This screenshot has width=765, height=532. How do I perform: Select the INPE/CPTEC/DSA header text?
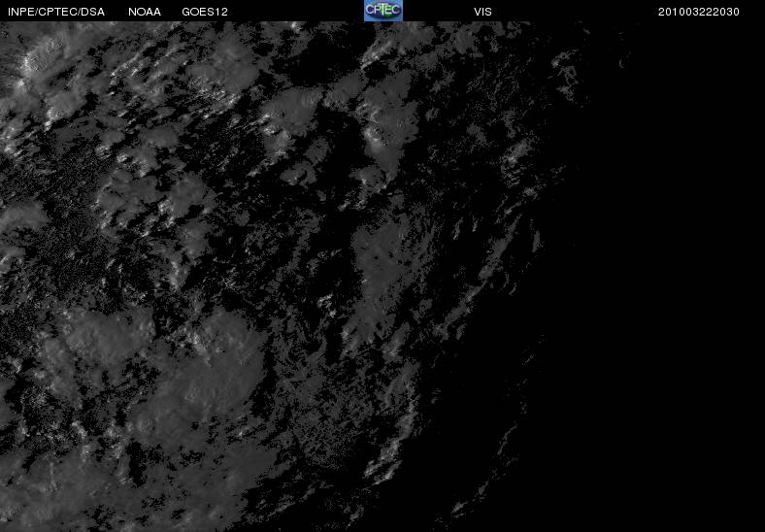click(x=56, y=12)
